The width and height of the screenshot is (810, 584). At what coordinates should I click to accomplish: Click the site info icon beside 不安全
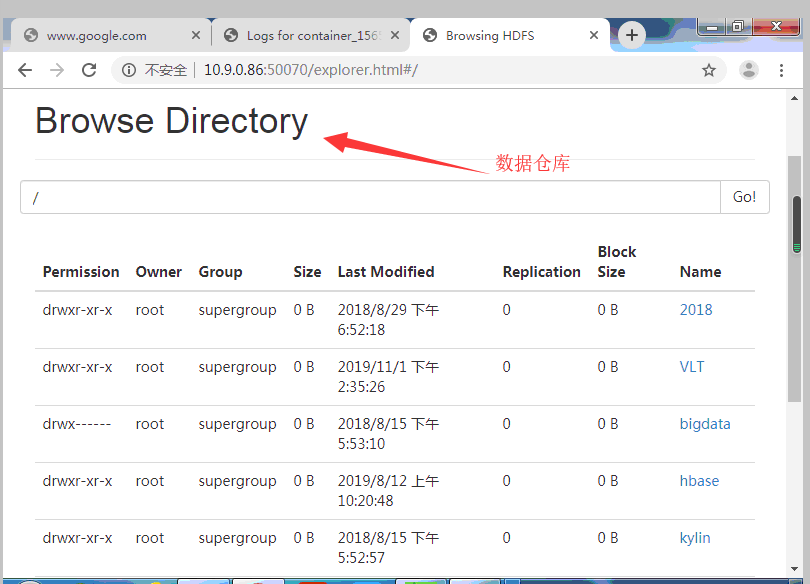click(x=128, y=70)
